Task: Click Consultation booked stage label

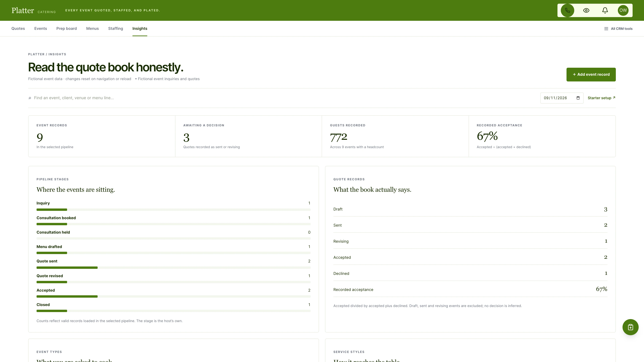Action: [56, 218]
